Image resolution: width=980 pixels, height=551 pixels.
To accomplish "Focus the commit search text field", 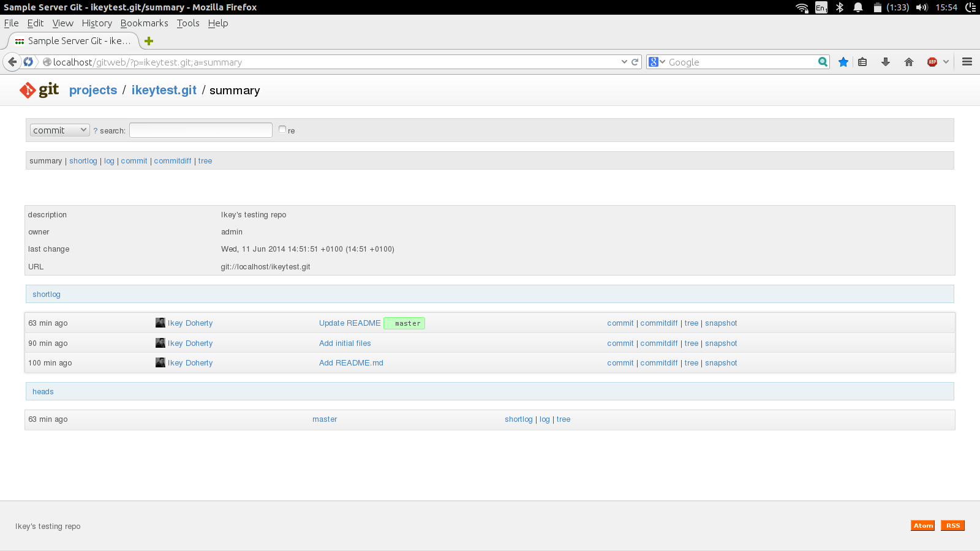I will pos(201,130).
